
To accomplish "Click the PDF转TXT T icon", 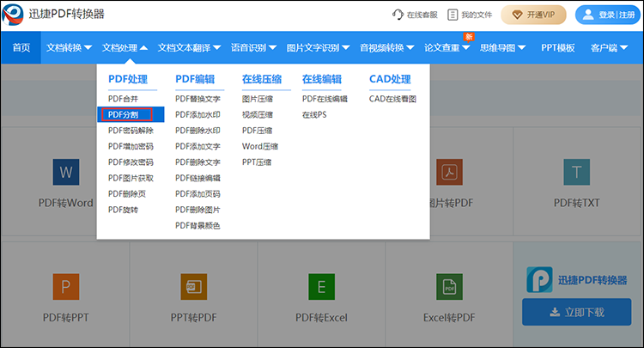I will pos(577,172).
